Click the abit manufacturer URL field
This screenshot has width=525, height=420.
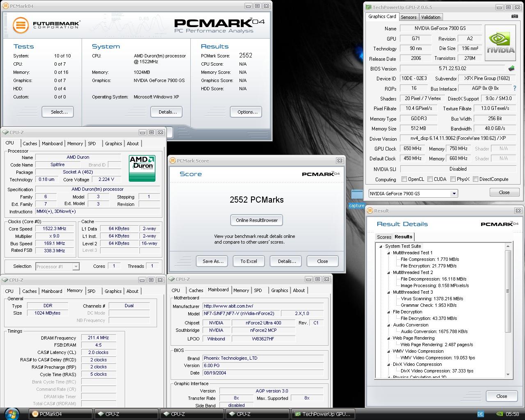tap(263, 306)
